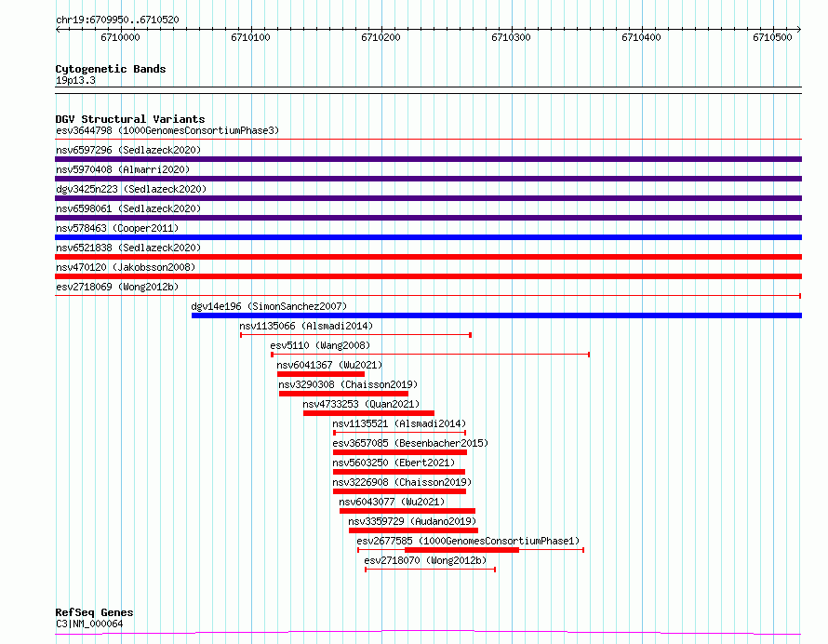Click the C3|NM_000064 RefSeq gene label

[x=89, y=624]
